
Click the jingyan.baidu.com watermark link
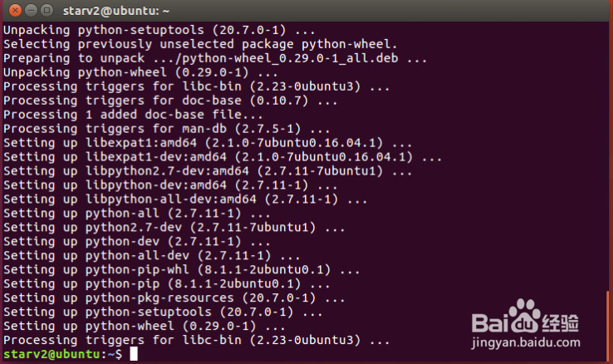coord(526,342)
